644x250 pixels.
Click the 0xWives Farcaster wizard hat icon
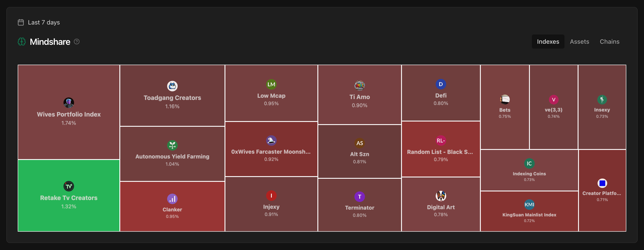coord(271,141)
